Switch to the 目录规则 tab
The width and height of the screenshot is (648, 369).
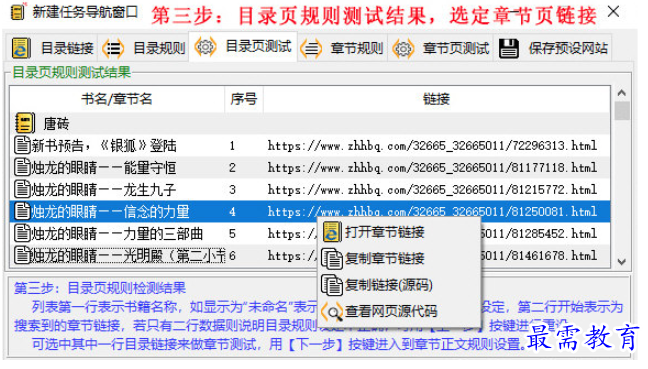[x=144, y=48]
